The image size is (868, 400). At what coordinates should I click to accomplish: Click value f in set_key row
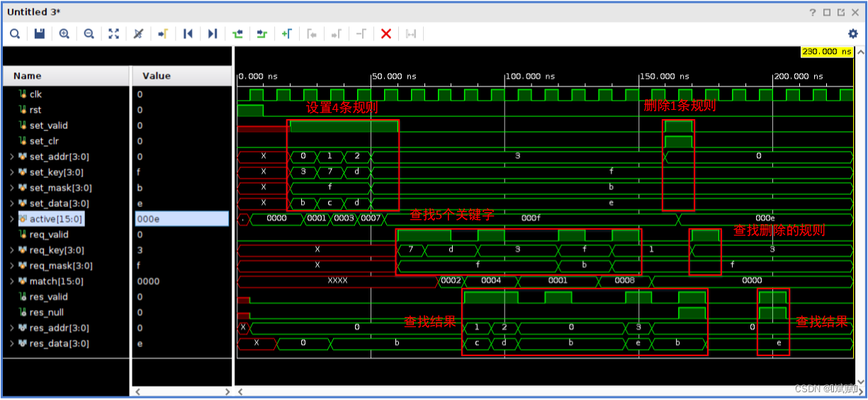coord(140,172)
